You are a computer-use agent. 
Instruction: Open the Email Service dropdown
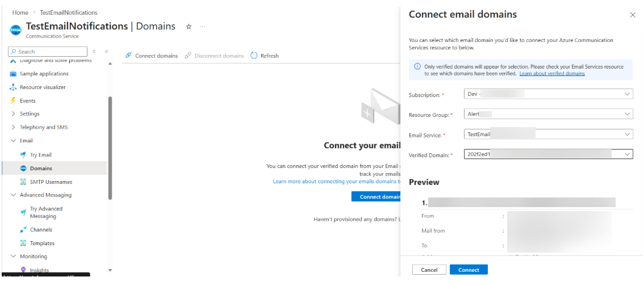pyautogui.click(x=548, y=134)
